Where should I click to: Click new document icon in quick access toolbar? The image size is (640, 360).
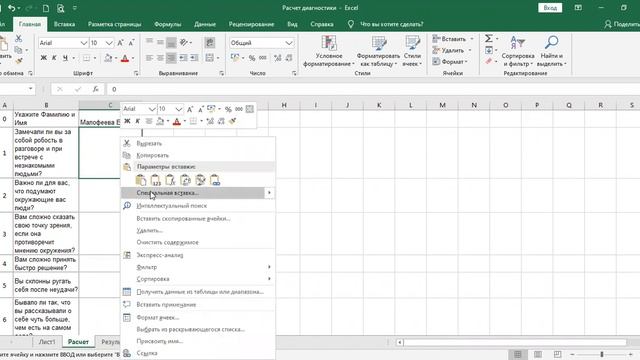[46, 8]
